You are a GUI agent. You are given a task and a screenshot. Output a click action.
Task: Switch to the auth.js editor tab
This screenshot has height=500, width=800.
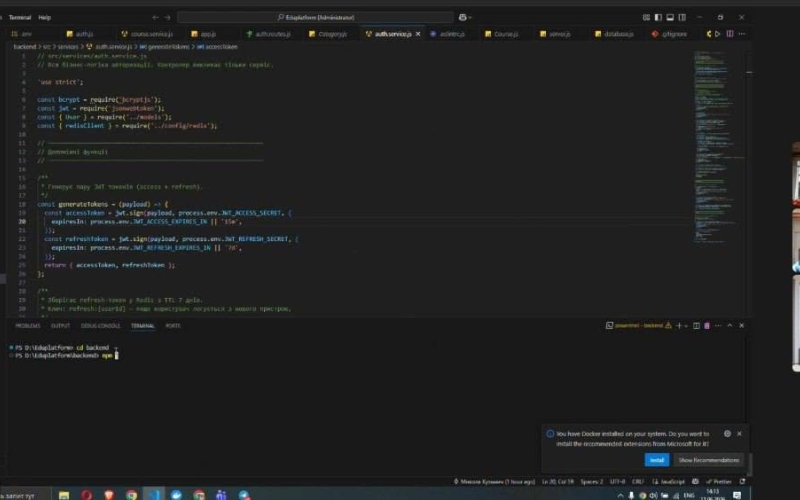80,34
